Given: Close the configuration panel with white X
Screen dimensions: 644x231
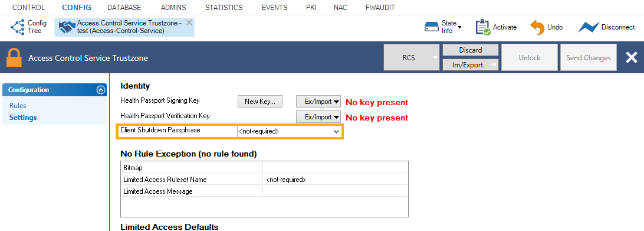Looking at the screenshot, I should [x=631, y=58].
